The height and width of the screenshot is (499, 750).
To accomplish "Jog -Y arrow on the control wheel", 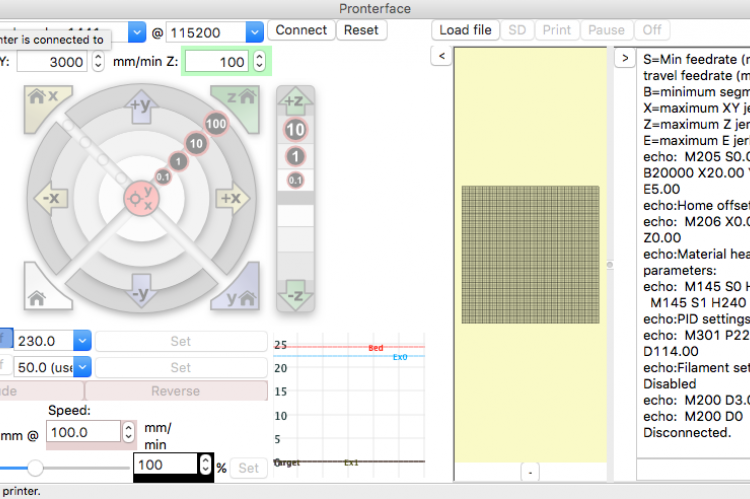I will pos(141,291).
